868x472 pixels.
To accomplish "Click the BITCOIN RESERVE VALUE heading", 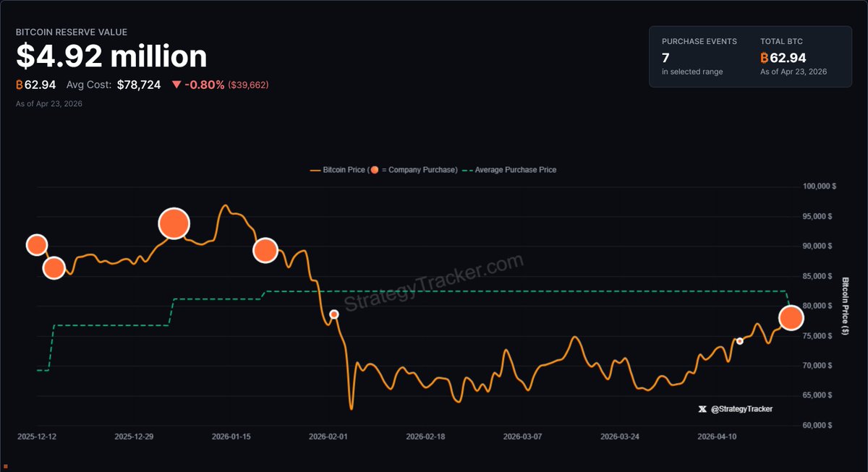I will coord(72,32).
